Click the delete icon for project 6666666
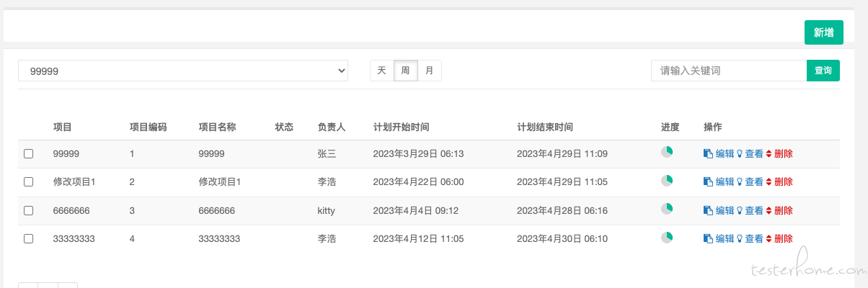868x288 pixels. click(x=769, y=211)
